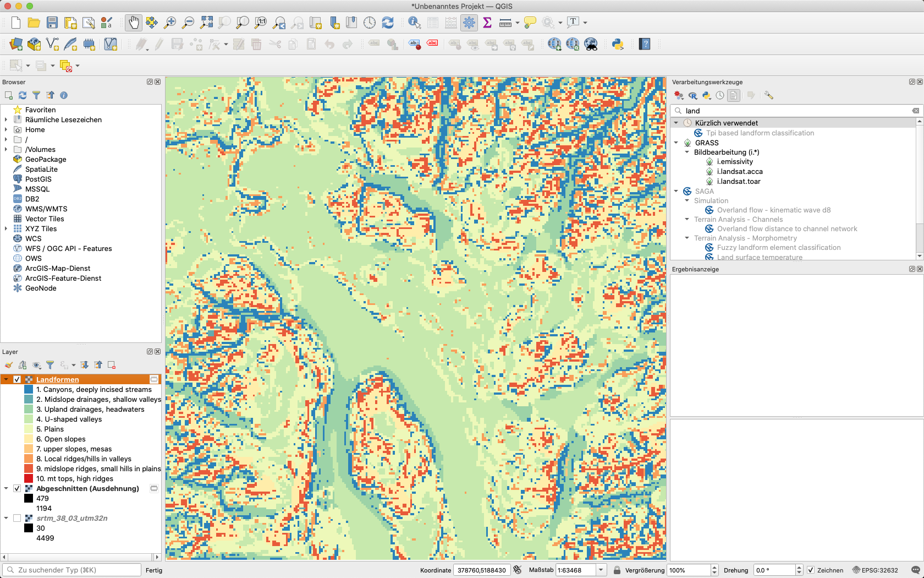Click the Zoom In magnifier tool
Viewport: 924px width, 578px height.
170,23
